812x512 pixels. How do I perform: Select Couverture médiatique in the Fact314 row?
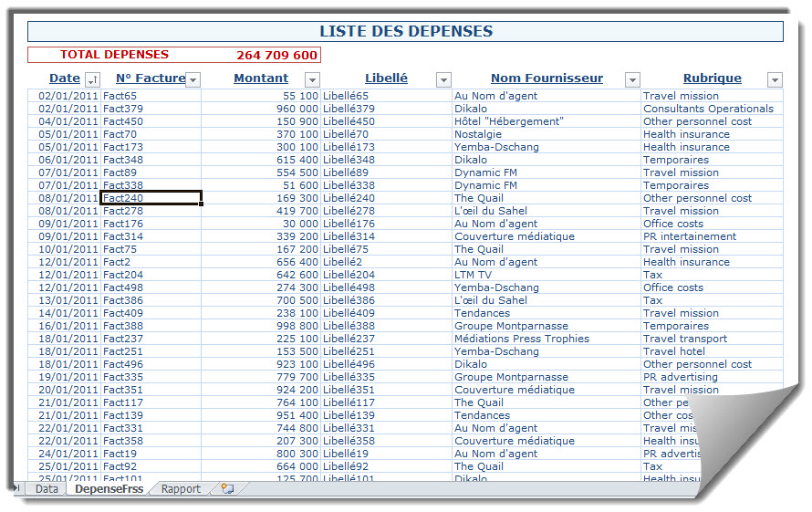[x=547, y=236]
